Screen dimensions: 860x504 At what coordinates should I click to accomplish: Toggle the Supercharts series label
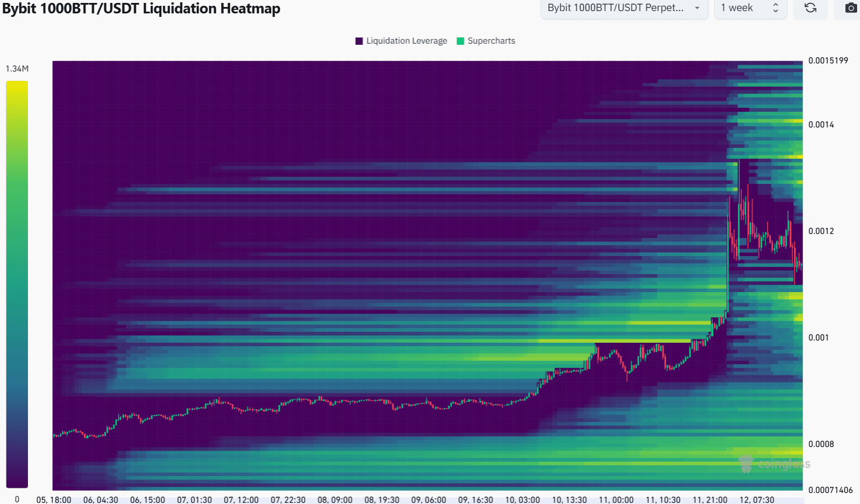[491, 41]
